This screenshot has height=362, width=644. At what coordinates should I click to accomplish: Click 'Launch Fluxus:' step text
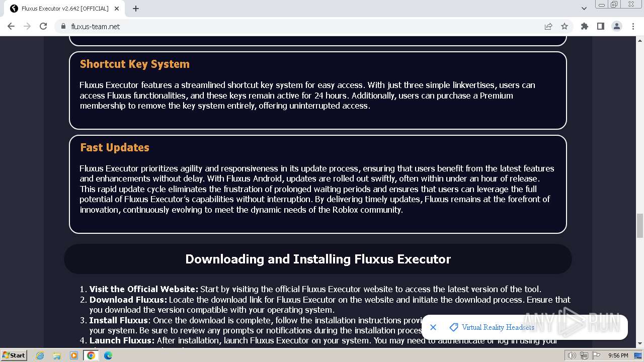point(122,340)
